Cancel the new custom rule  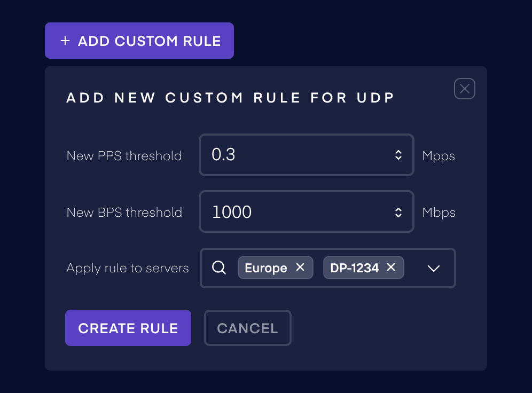tap(247, 328)
